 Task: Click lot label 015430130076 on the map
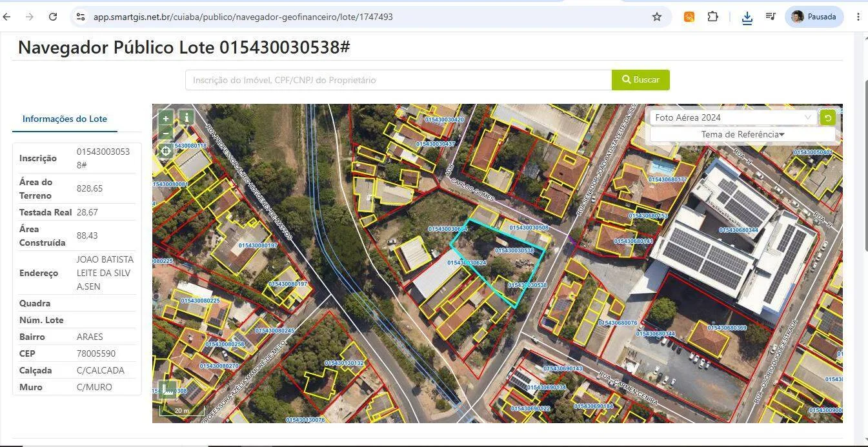tap(305, 420)
